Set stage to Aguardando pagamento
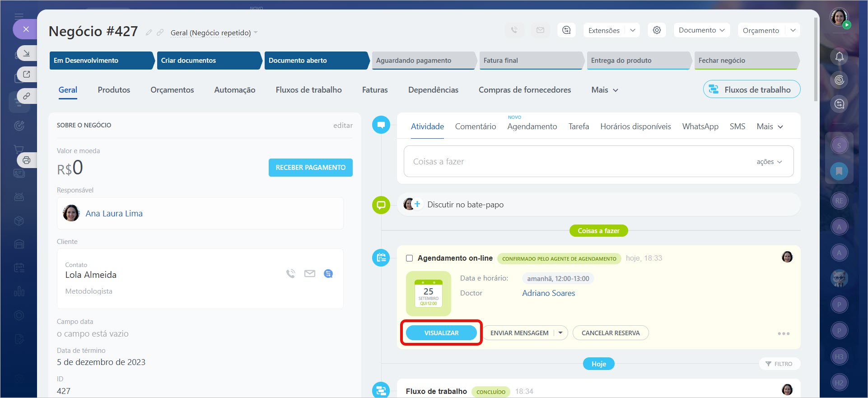Viewport: 868px width, 398px height. (x=423, y=61)
